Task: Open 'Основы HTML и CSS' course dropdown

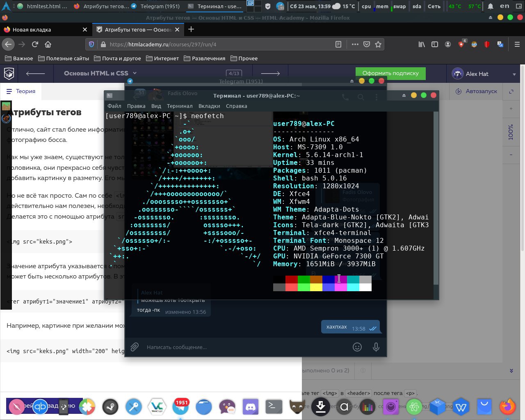Action: pyautogui.click(x=100, y=73)
